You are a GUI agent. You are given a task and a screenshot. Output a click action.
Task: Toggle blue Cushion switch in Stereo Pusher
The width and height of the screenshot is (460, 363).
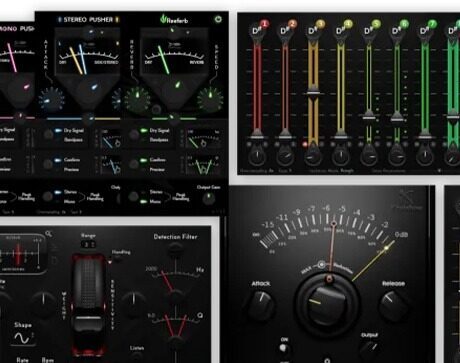click(x=58, y=160)
